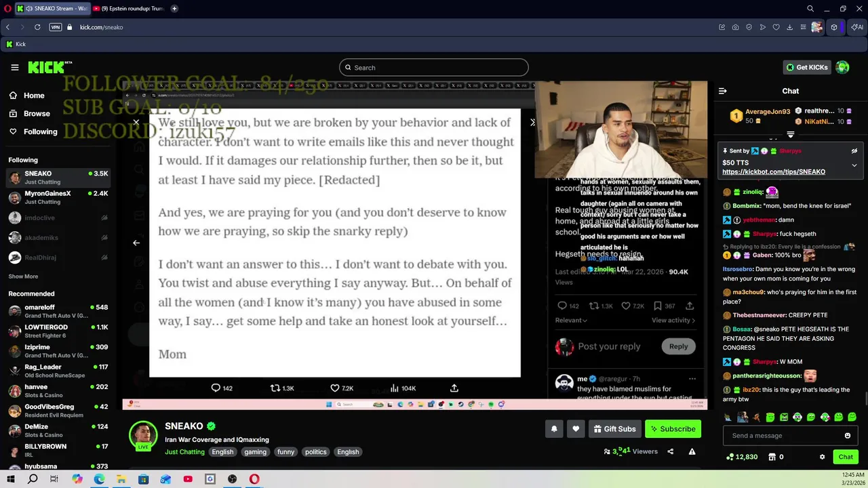Select MyronGainesX channel in Following list
This screenshot has height=488, width=868.
(58, 197)
